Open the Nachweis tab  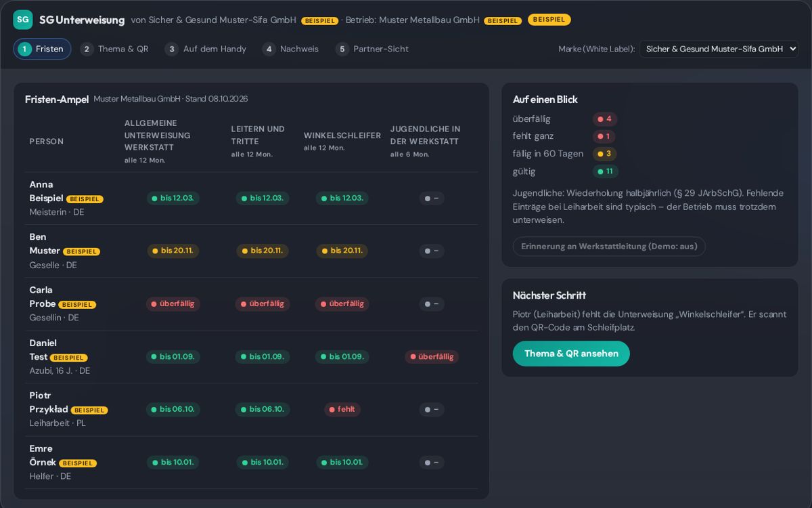tap(291, 49)
